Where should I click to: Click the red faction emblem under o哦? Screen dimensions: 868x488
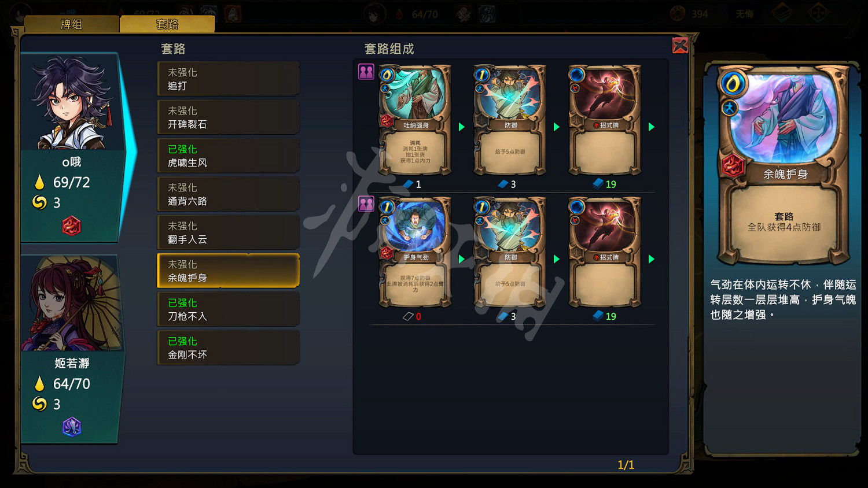(71, 226)
